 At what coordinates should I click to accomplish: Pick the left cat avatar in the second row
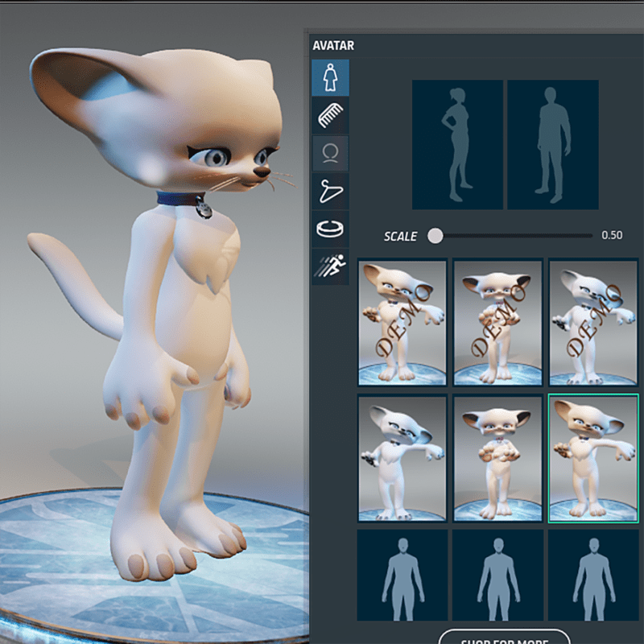point(402,459)
